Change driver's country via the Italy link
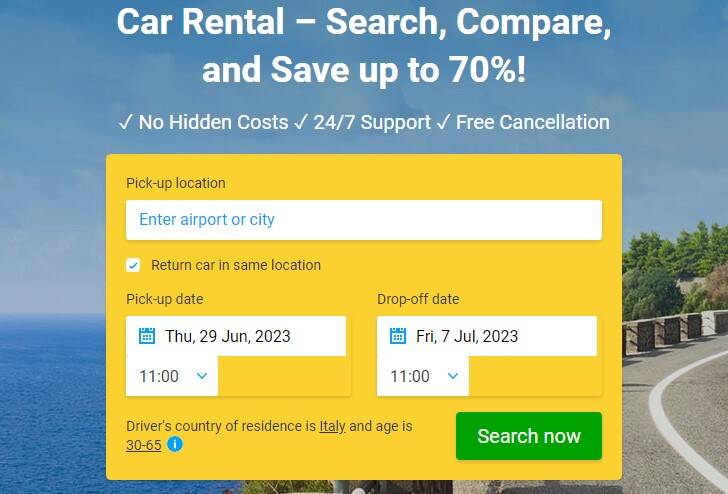The width and height of the screenshot is (728, 494). coord(332,426)
